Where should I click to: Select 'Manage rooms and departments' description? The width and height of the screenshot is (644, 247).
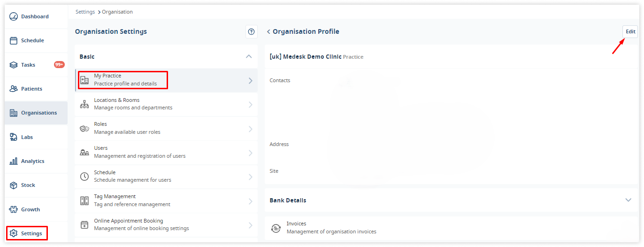(133, 108)
